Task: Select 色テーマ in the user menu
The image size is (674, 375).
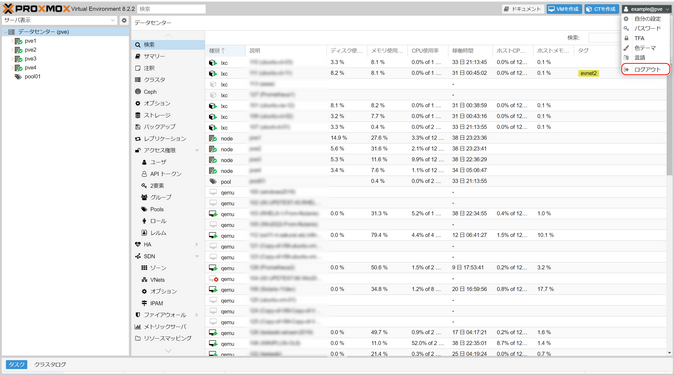Action: coord(646,48)
